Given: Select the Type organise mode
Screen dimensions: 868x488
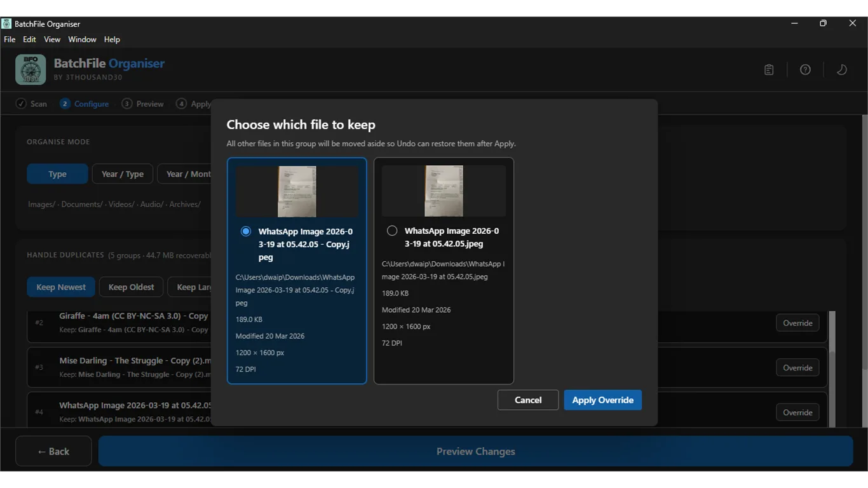Looking at the screenshot, I should 57,174.
